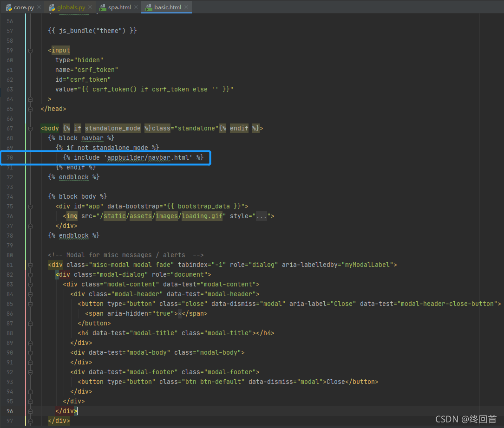Image resolution: width=504 pixels, height=428 pixels.
Task: Close the core.py tab
Action: click(39, 7)
